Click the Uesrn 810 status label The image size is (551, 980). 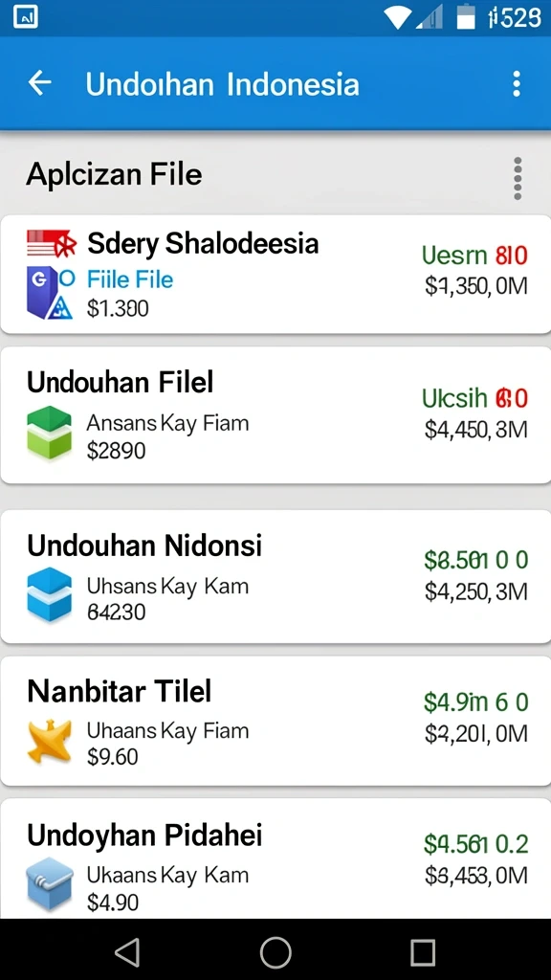point(474,255)
